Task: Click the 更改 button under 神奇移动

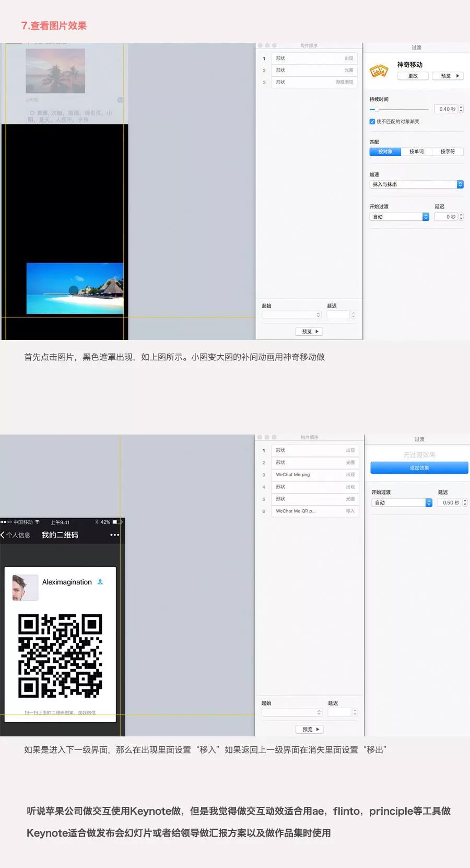Action: coord(413,76)
